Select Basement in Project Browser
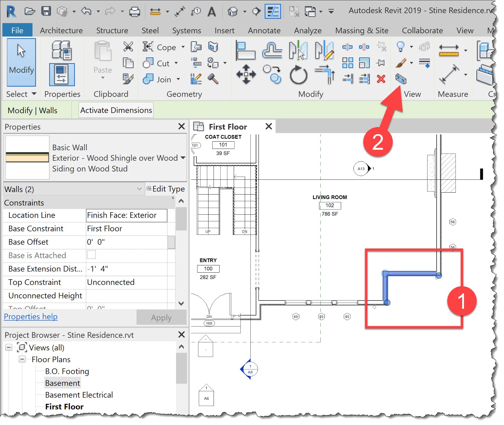504x425 pixels. tap(62, 383)
